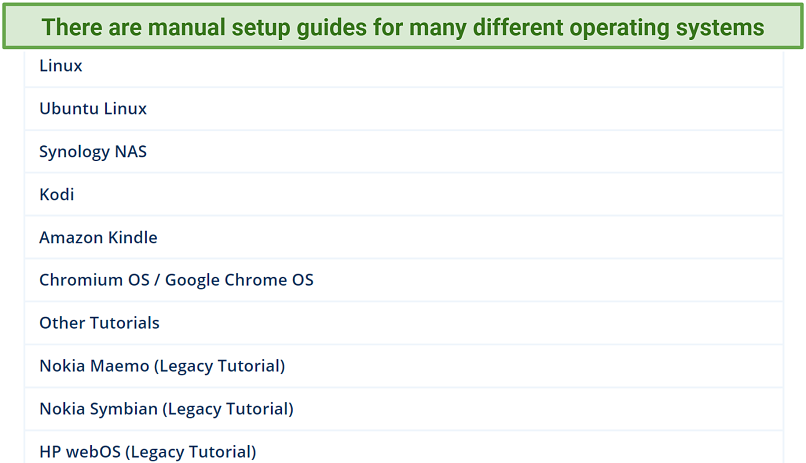This screenshot has width=806, height=463.
Task: Expand the Other Tutorials row
Action: coord(404,323)
